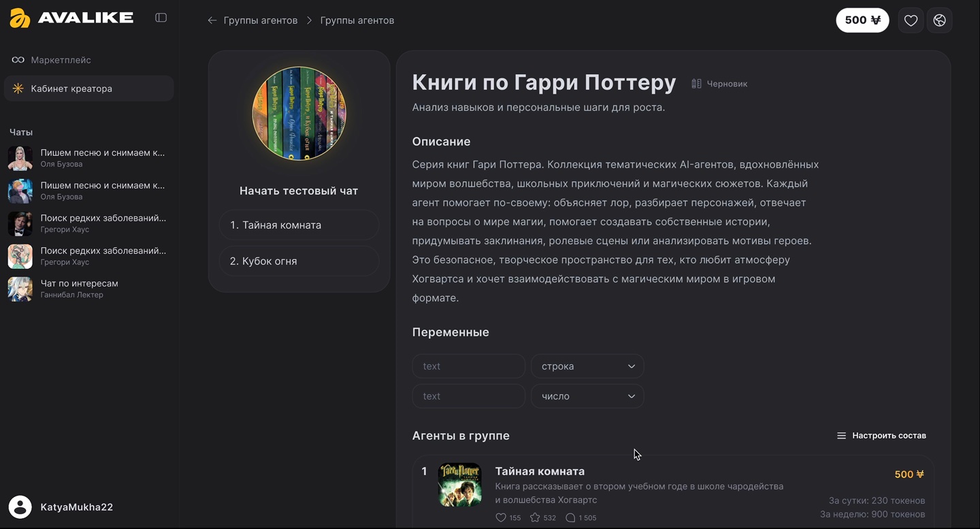This screenshot has width=980, height=529.
Task: Like the Тайная комната agent (155)
Action: (501, 517)
